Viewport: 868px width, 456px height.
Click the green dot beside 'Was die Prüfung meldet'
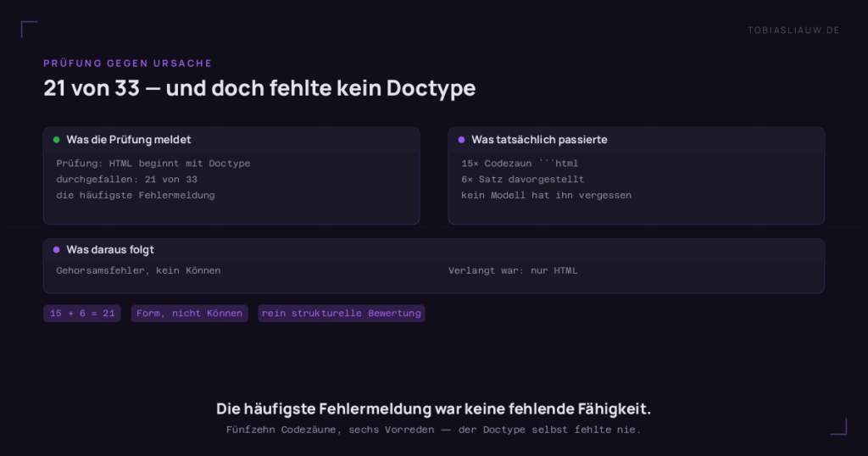(57, 140)
